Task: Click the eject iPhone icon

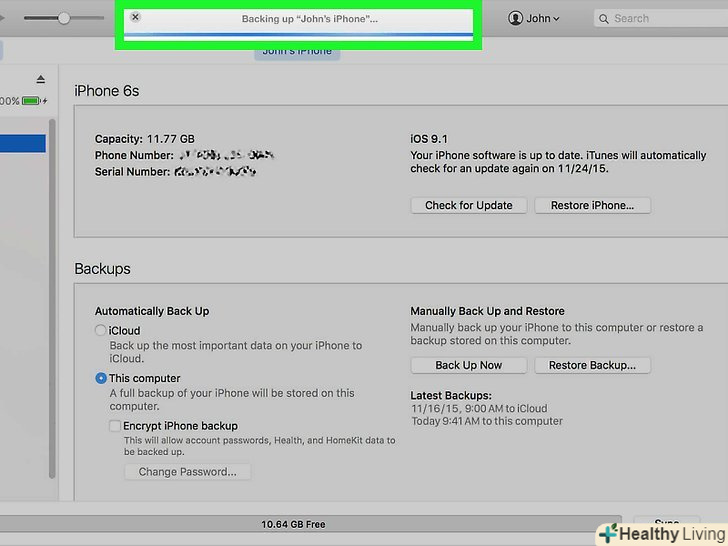Action: tap(41, 79)
